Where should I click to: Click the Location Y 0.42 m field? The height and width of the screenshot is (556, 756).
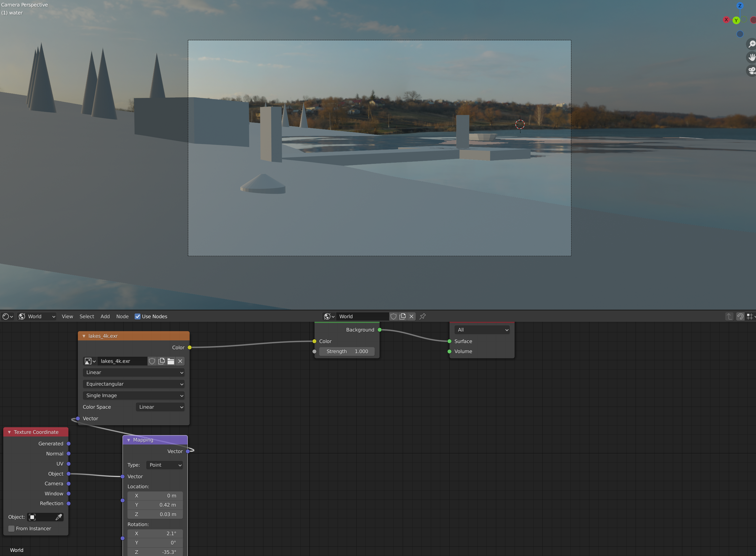tap(155, 505)
